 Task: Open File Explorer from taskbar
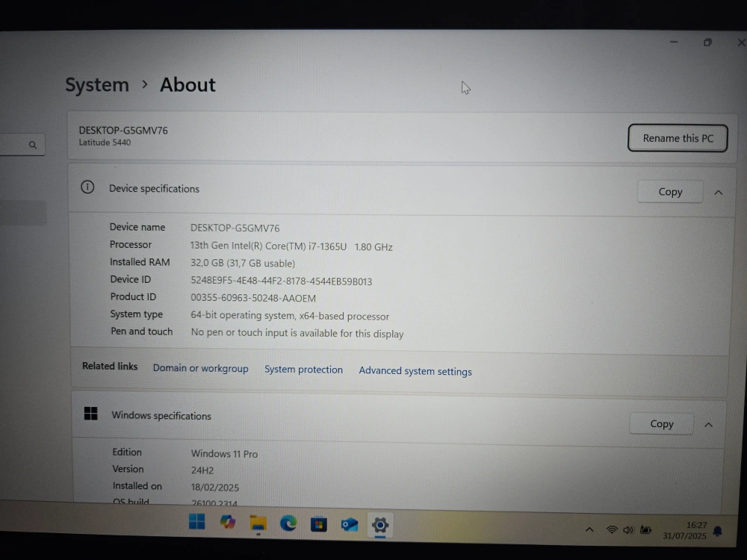(258, 523)
